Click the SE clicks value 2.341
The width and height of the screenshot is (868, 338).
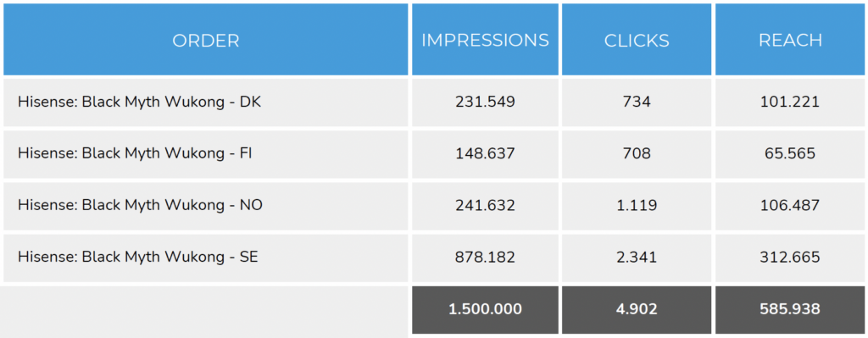click(x=637, y=258)
